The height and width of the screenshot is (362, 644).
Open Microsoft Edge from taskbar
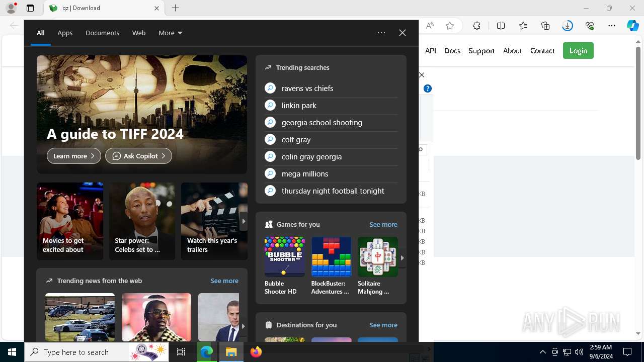(206, 352)
